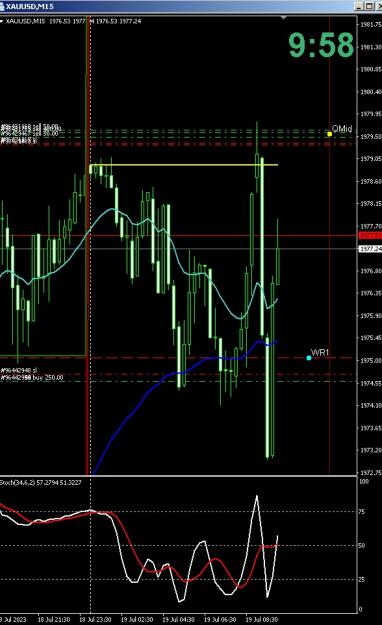The height and width of the screenshot is (625, 382).
Task: Click the '19 Jul 06:30' time axis label
Action: tap(220, 619)
